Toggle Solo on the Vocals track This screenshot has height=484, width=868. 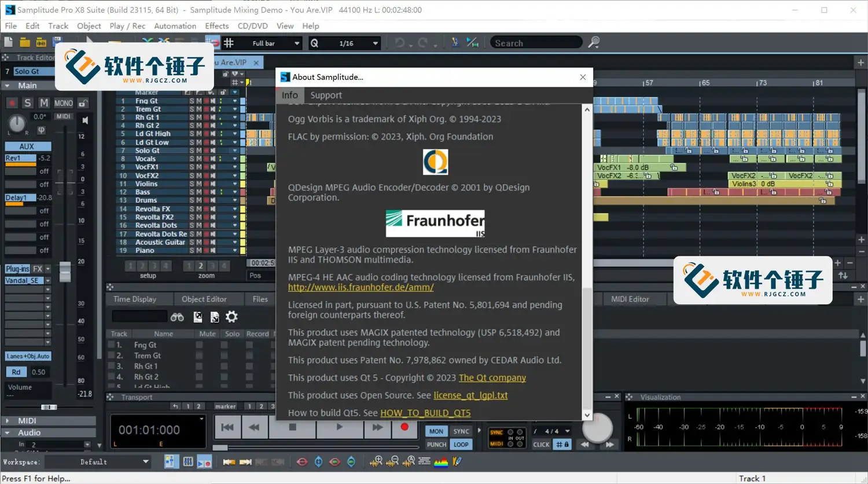click(192, 159)
